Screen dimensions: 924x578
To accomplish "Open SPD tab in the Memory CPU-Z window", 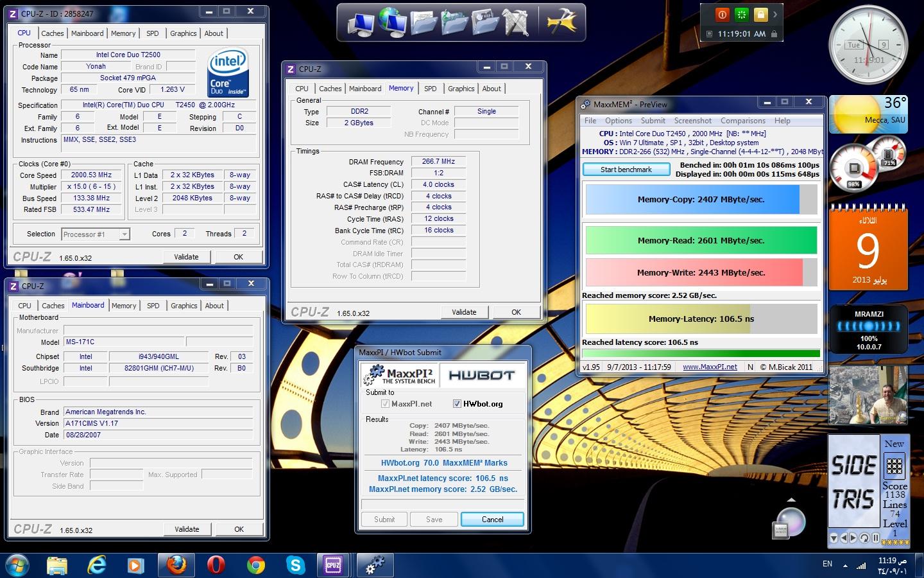I will point(430,89).
